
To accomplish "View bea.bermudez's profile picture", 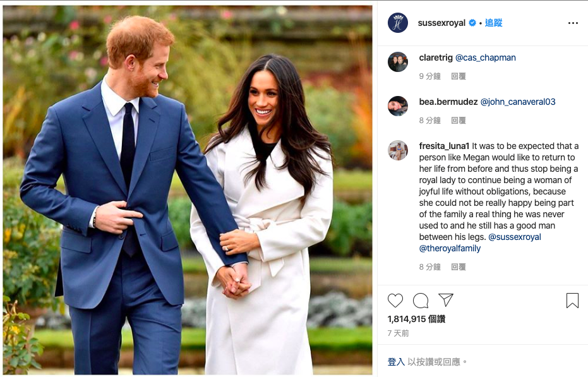I will coord(397,106).
